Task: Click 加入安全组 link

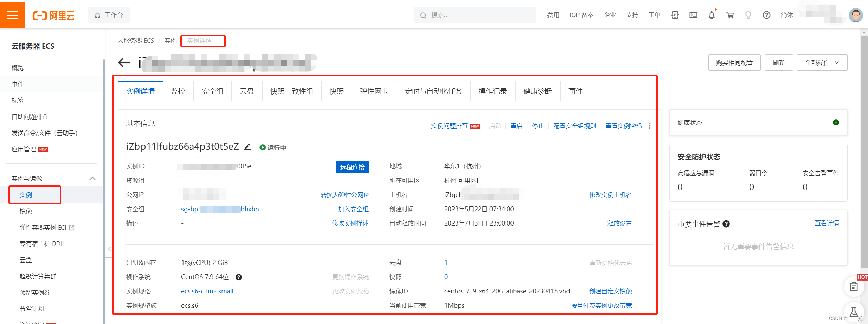Action: pos(353,209)
